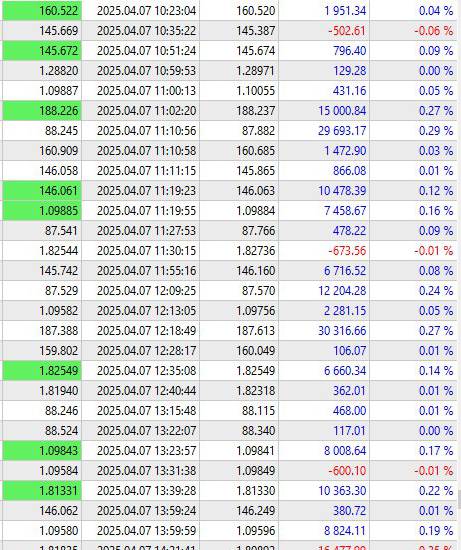The height and width of the screenshot is (550, 461).
Task: Click the timestamp 2025.04.07 11:11:15
Action: (146, 170)
